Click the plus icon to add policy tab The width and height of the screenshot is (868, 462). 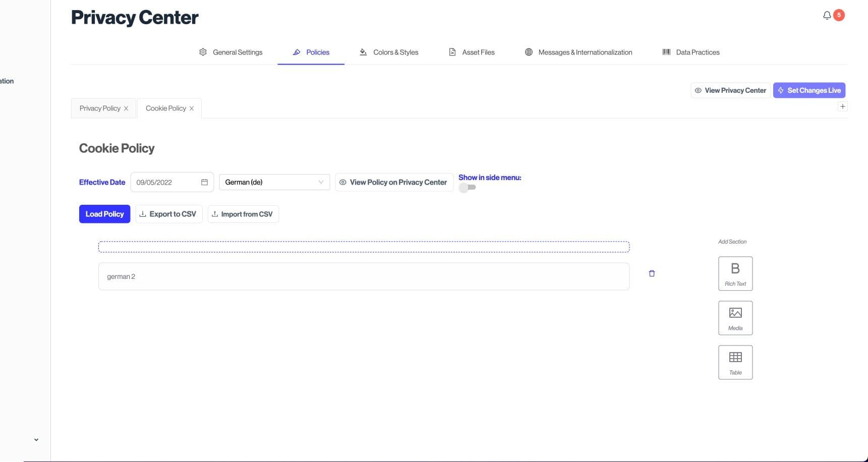click(x=842, y=106)
